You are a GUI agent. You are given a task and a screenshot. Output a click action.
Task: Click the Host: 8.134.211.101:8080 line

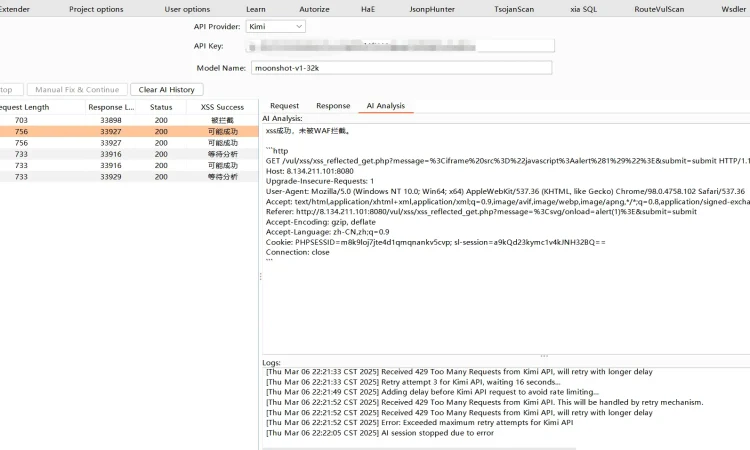point(309,171)
